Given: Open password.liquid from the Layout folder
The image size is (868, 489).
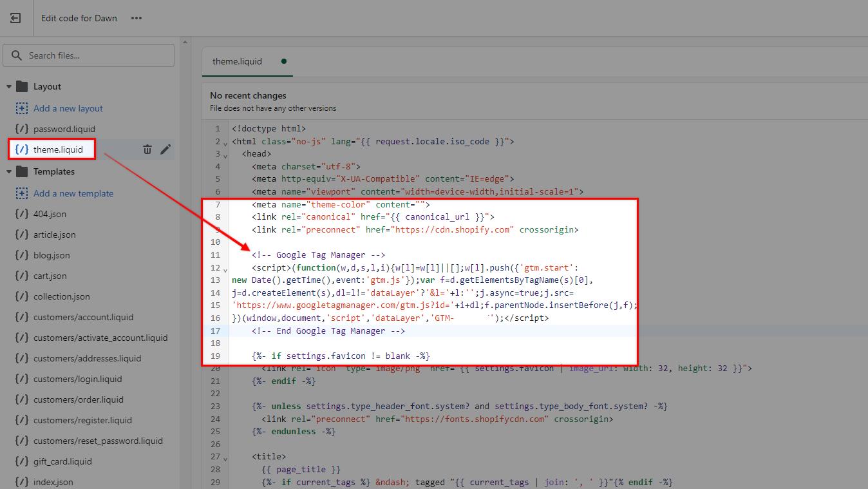Looking at the screenshot, I should (64, 129).
